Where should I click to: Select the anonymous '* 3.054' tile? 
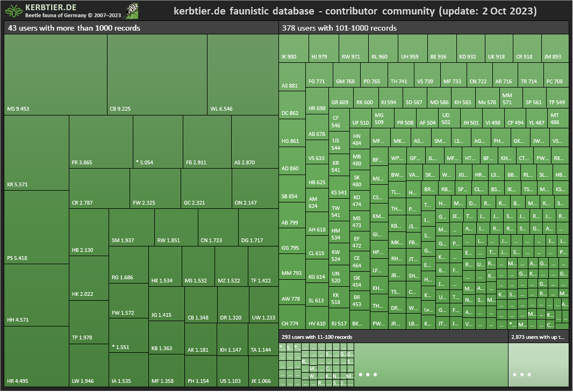158,142
